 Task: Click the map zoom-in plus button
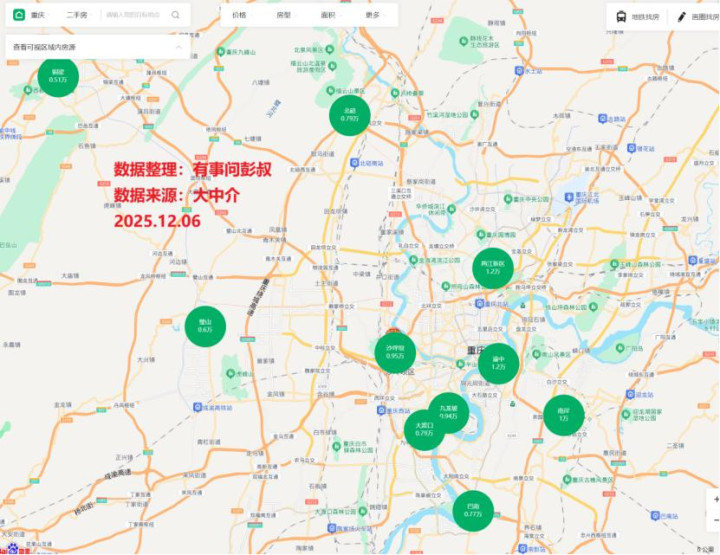click(715, 499)
